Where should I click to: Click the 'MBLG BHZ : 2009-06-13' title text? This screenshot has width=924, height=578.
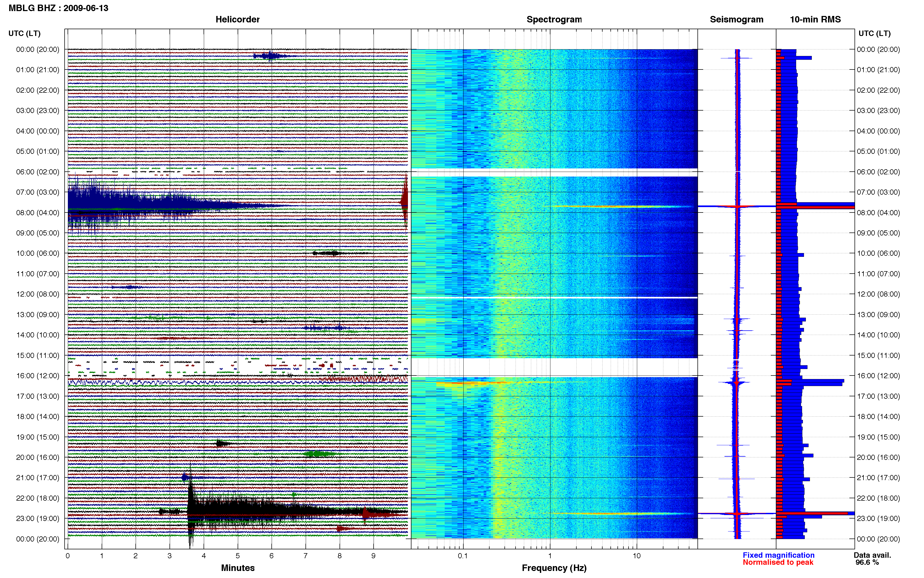pyautogui.click(x=58, y=8)
